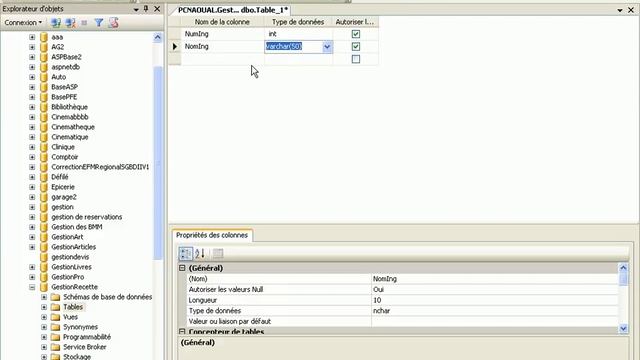Expand the Tables node
The height and width of the screenshot is (360, 640).
(44, 307)
